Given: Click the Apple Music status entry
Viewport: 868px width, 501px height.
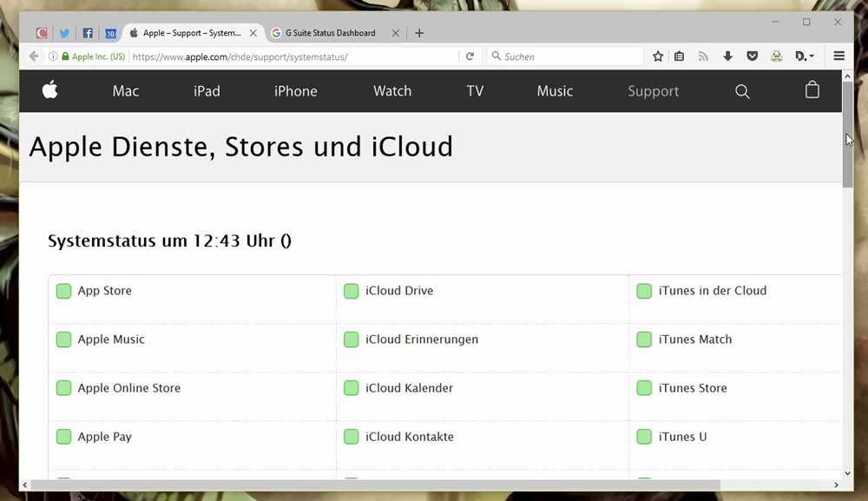Looking at the screenshot, I should 111,339.
